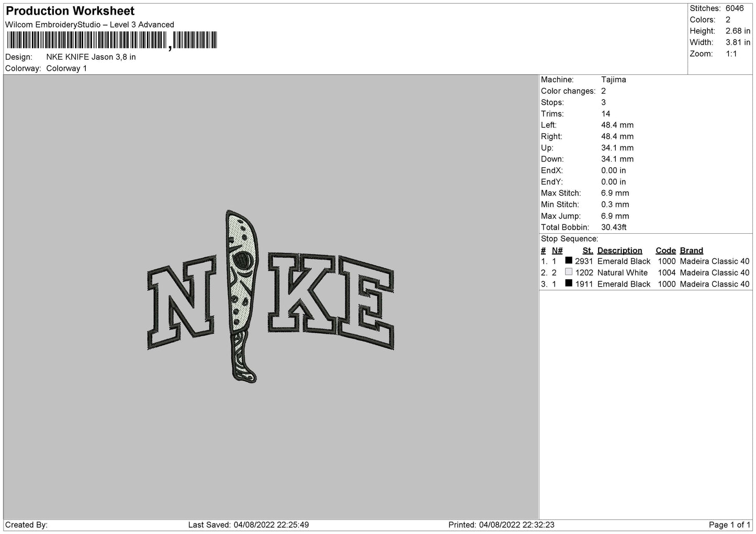756x534 pixels.
Task: Click the barcode in the header
Action: point(112,41)
